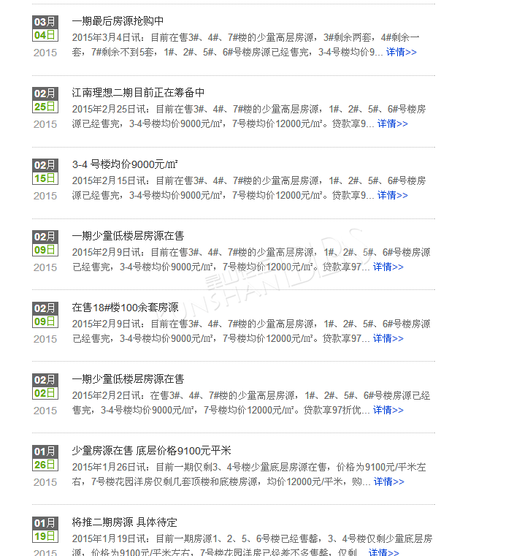Viewport: 525px width, 556px height.
Task: Open details link for March 4 news
Action: click(401, 52)
